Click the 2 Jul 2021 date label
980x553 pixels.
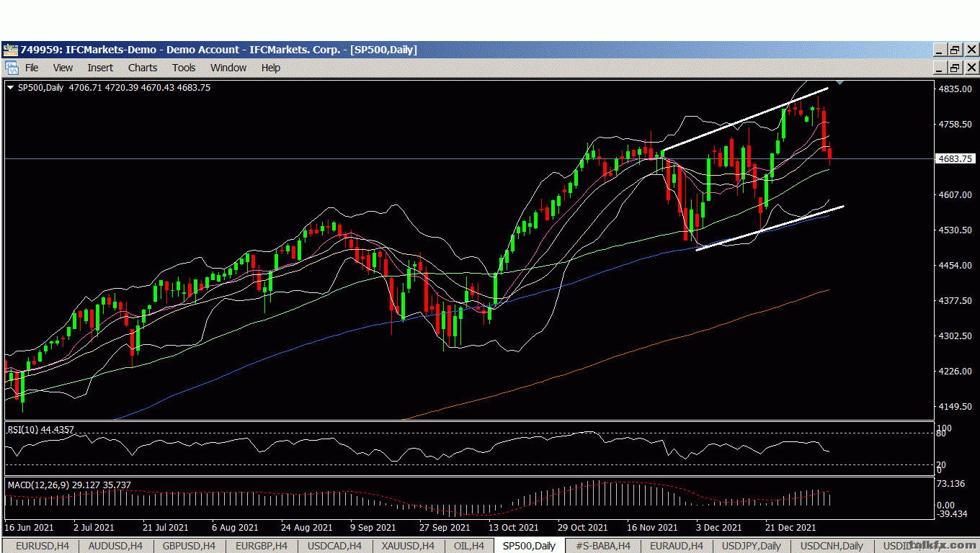94,528
